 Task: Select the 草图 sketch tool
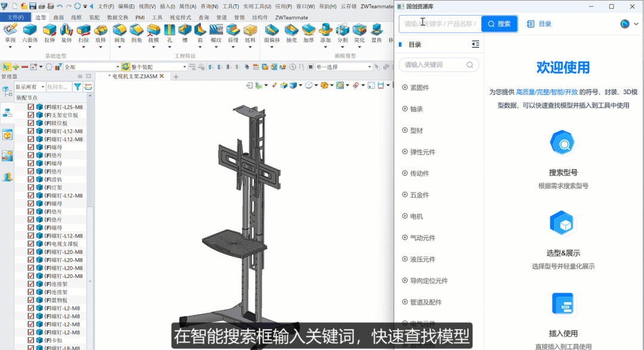[x=10, y=33]
